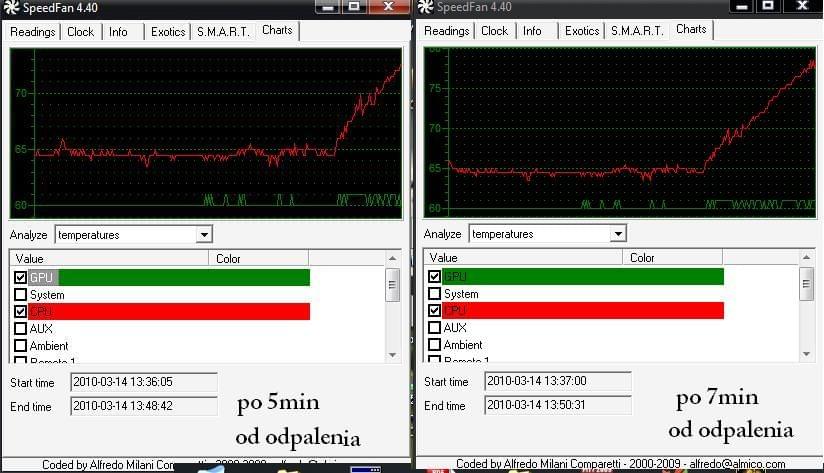Viewport: 824px width, 473px height.
Task: Open the Info tab in left window
Action: click(118, 32)
